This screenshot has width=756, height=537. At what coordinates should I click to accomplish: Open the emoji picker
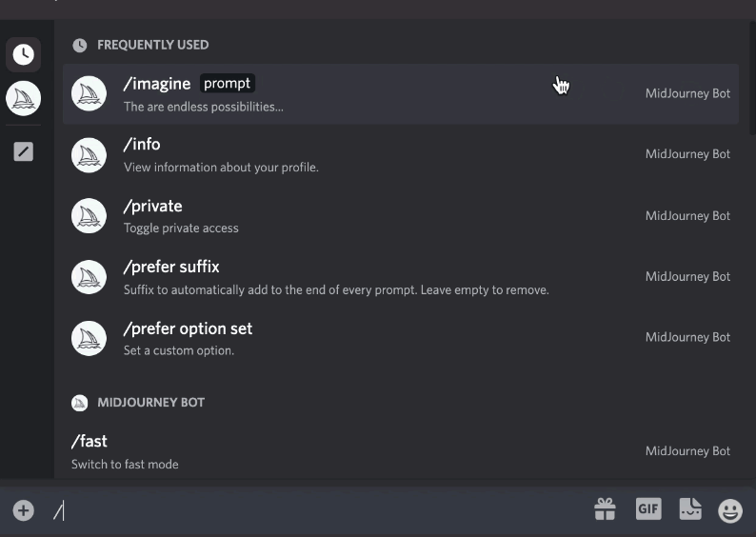[730, 510]
